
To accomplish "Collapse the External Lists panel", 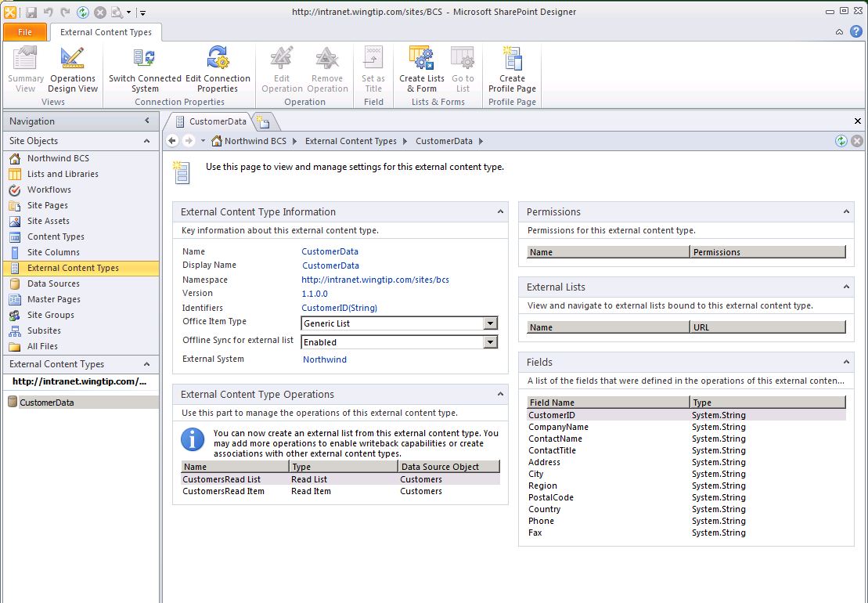I will (x=846, y=287).
